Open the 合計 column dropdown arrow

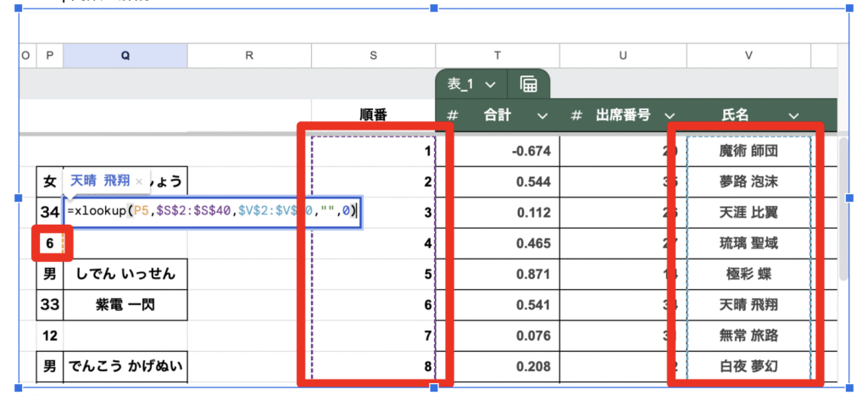542,116
